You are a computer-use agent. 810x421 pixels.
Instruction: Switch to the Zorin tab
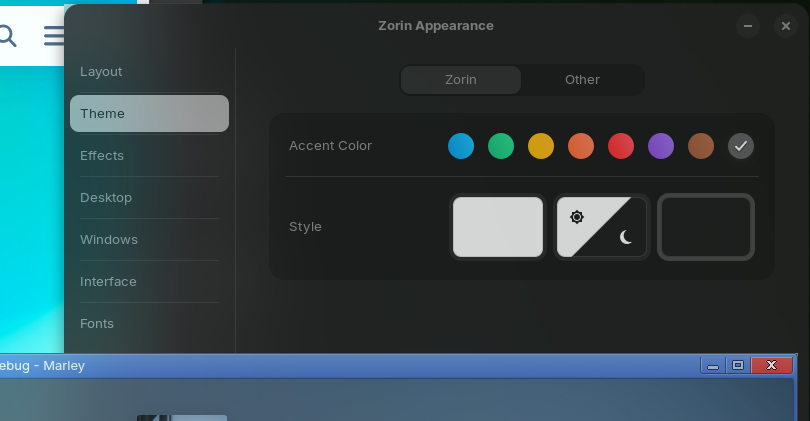pyautogui.click(x=461, y=80)
